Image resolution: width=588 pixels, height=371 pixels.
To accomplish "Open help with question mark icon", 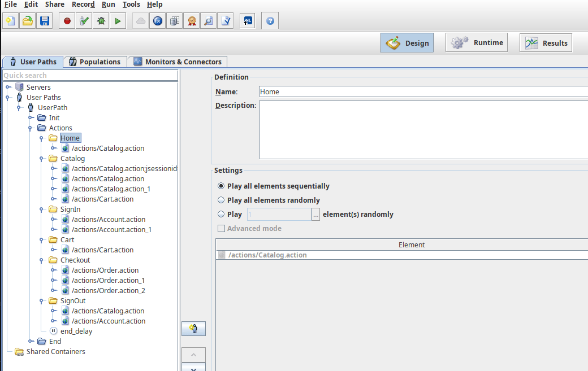I will (270, 21).
